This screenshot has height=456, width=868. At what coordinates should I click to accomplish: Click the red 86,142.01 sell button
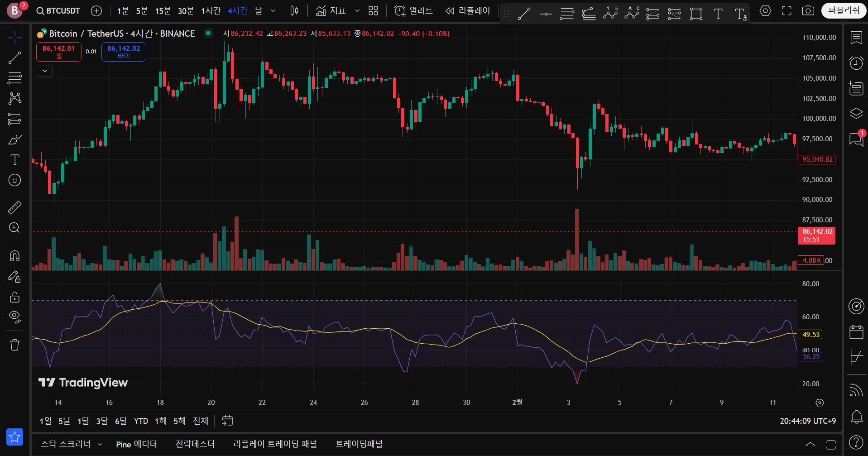point(59,52)
